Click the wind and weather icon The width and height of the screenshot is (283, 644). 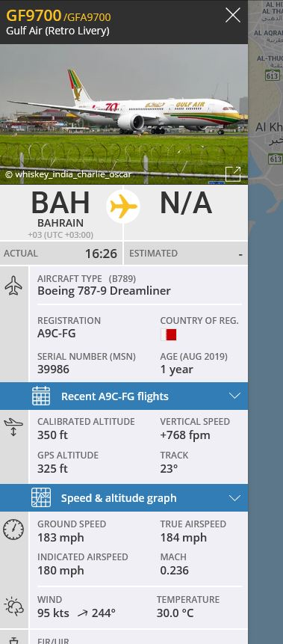click(x=13, y=606)
